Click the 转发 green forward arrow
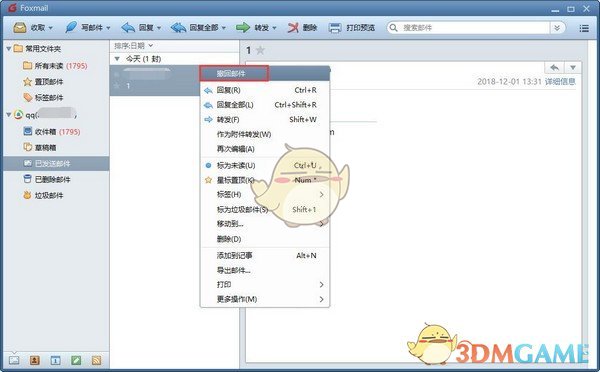 (243, 28)
